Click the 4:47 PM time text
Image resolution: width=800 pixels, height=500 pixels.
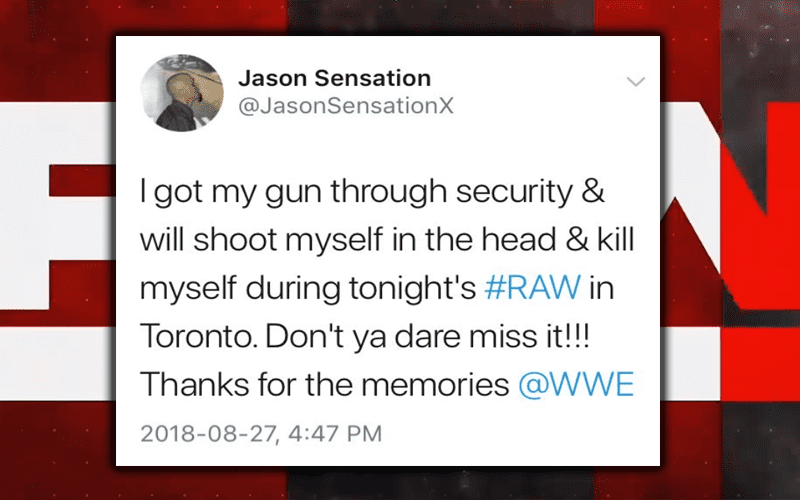click(335, 434)
